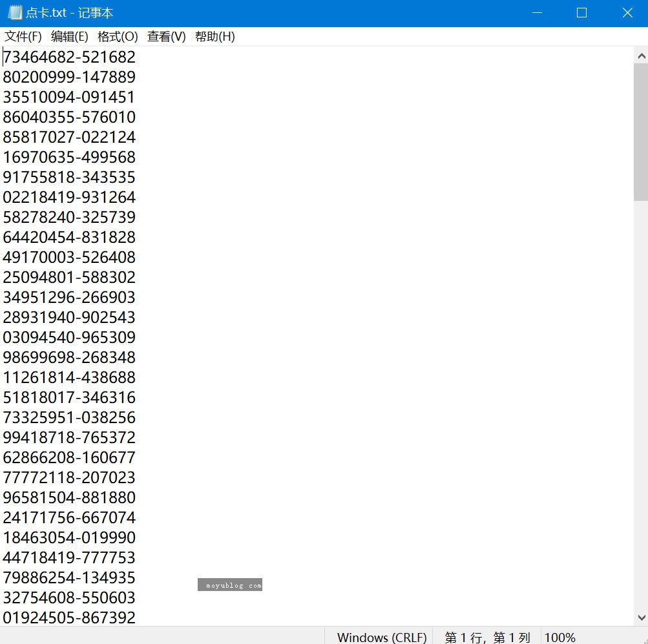Open the 帮助(H) menu
The width and height of the screenshot is (648, 644).
point(214,37)
